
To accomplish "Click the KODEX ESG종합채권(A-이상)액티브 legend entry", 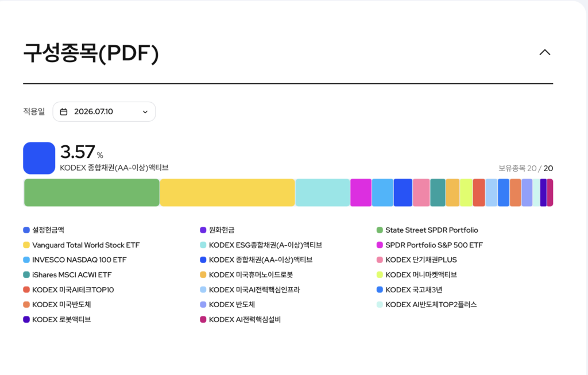I will click(261, 245).
